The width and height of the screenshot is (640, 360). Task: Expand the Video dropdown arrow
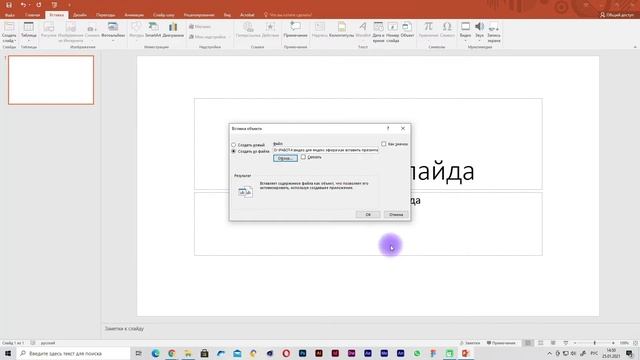465,41
